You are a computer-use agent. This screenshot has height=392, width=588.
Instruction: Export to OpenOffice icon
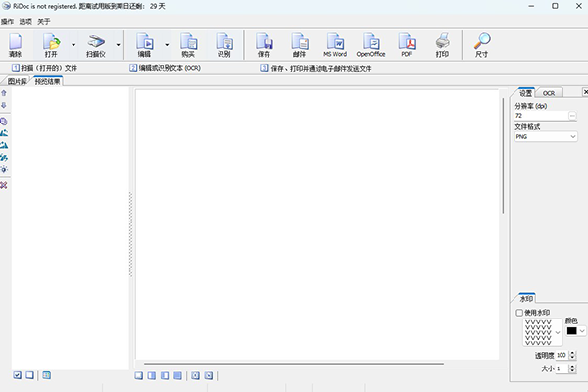370,45
